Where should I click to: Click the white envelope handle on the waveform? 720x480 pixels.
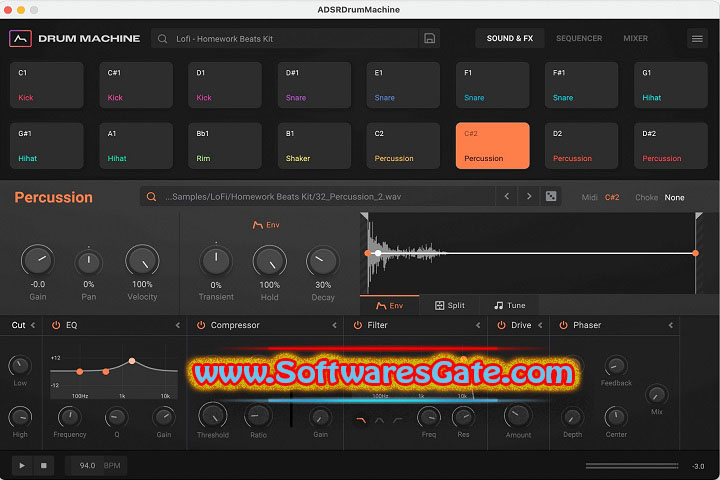point(378,253)
